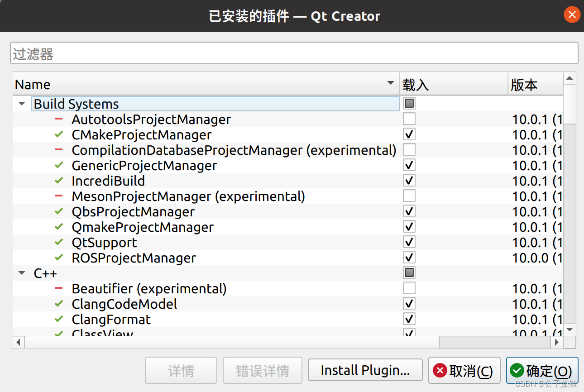Sort plugins by the Name column header
The width and height of the screenshot is (584, 392).
(206, 84)
